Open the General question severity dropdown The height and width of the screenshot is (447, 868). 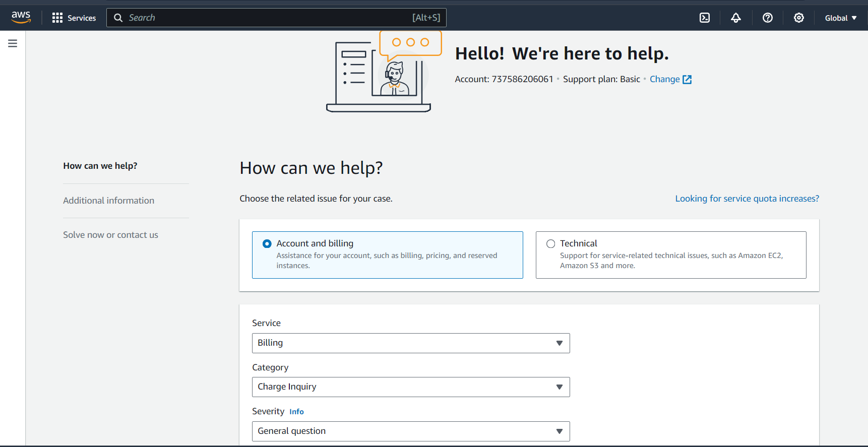[x=410, y=431]
